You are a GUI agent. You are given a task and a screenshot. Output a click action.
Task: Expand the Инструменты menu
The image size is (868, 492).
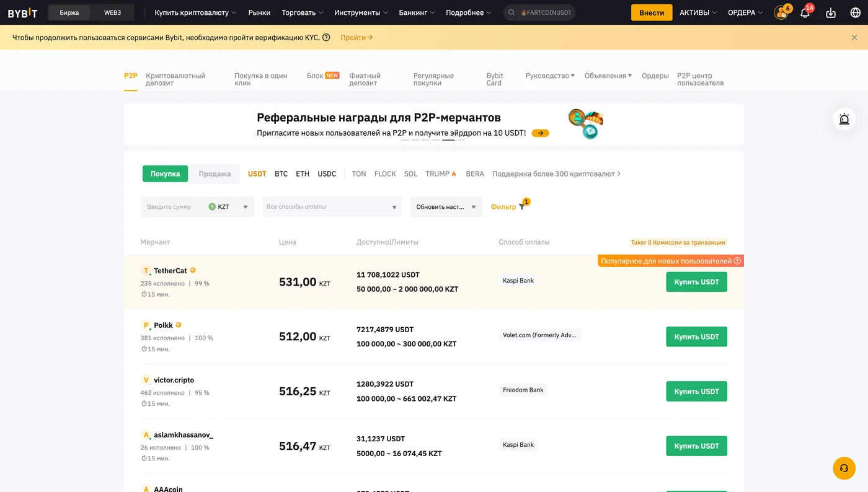pyautogui.click(x=361, y=12)
